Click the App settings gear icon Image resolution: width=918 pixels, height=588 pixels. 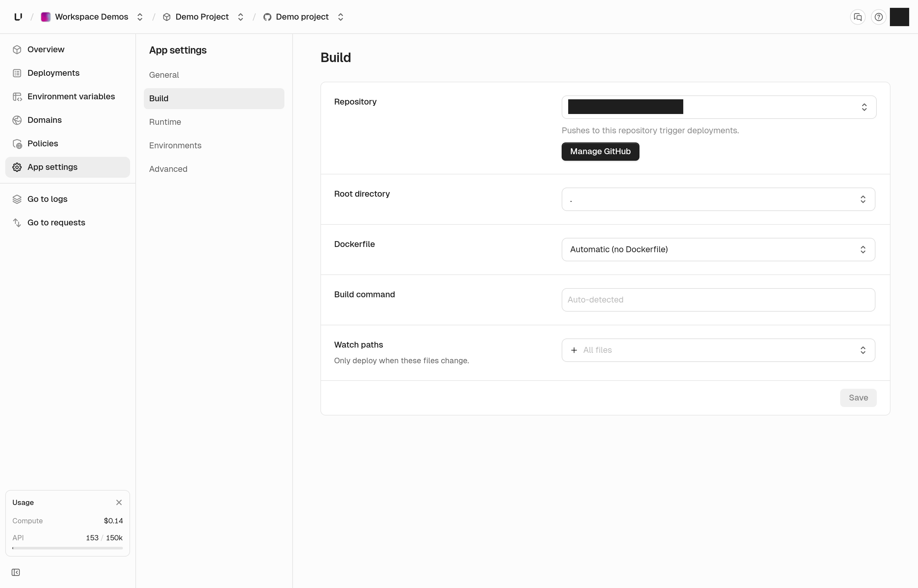17,167
